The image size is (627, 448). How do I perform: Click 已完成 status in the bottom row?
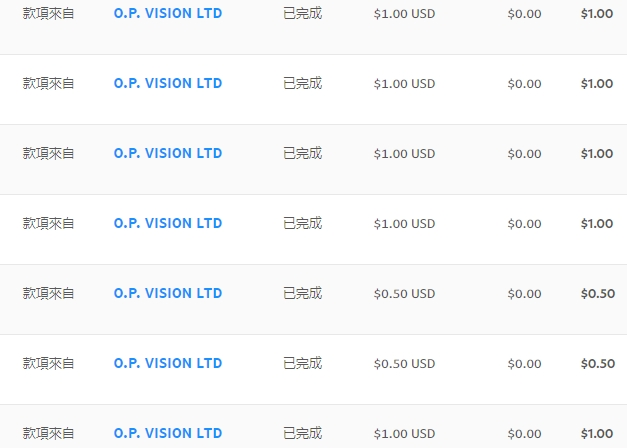(303, 433)
